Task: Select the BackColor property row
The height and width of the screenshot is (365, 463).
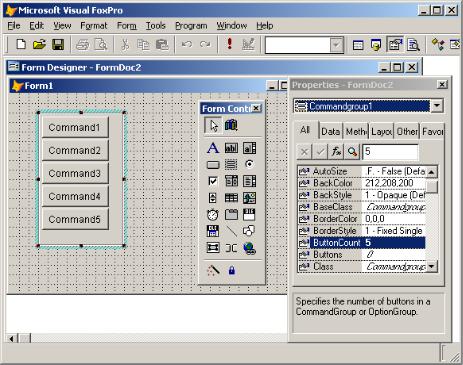Action: [x=362, y=183]
